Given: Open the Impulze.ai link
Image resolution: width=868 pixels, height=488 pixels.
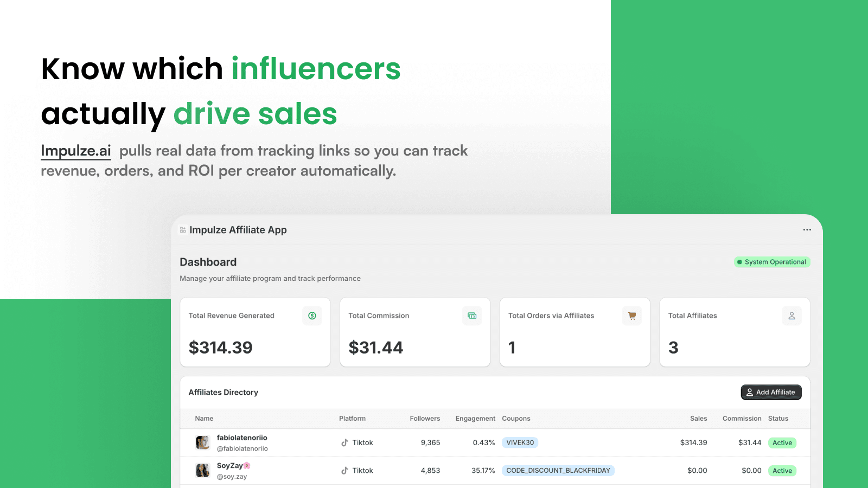Looking at the screenshot, I should click(x=75, y=150).
